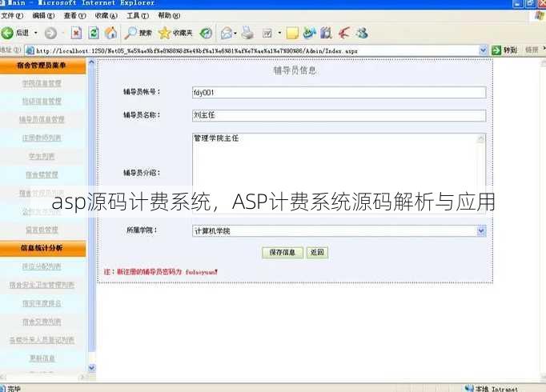This screenshot has width=546, height=392.
Task: Click the 信息统计分析 orange section header
Action: point(42,248)
